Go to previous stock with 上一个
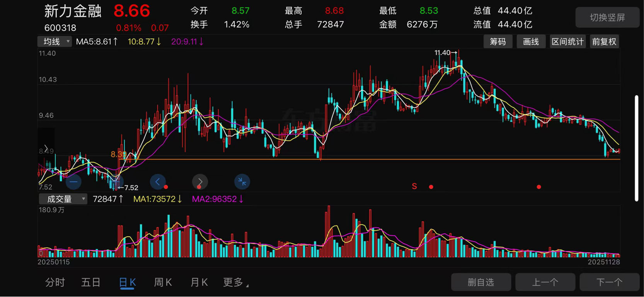Screen dimensions: 644x297 click(545, 282)
